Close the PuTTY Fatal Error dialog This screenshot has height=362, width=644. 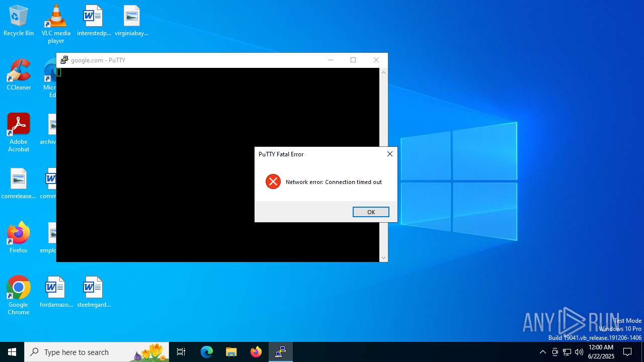tap(390, 154)
